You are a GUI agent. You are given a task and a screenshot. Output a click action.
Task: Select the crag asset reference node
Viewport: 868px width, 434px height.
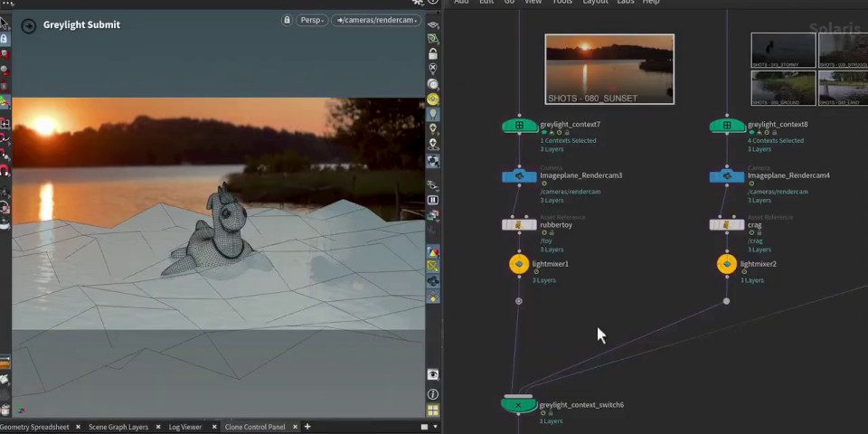click(x=727, y=225)
